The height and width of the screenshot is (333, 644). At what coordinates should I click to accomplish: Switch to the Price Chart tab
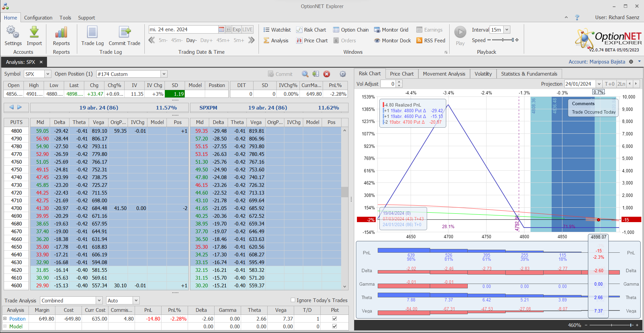(402, 74)
